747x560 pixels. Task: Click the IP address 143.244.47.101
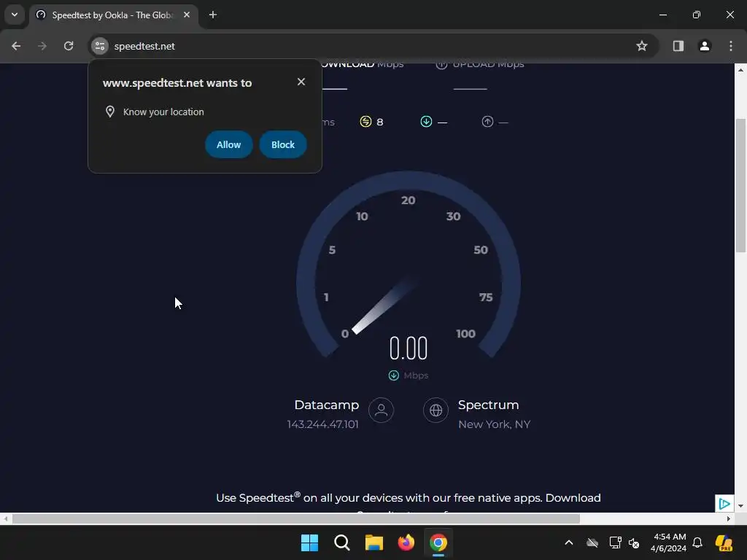(x=322, y=424)
